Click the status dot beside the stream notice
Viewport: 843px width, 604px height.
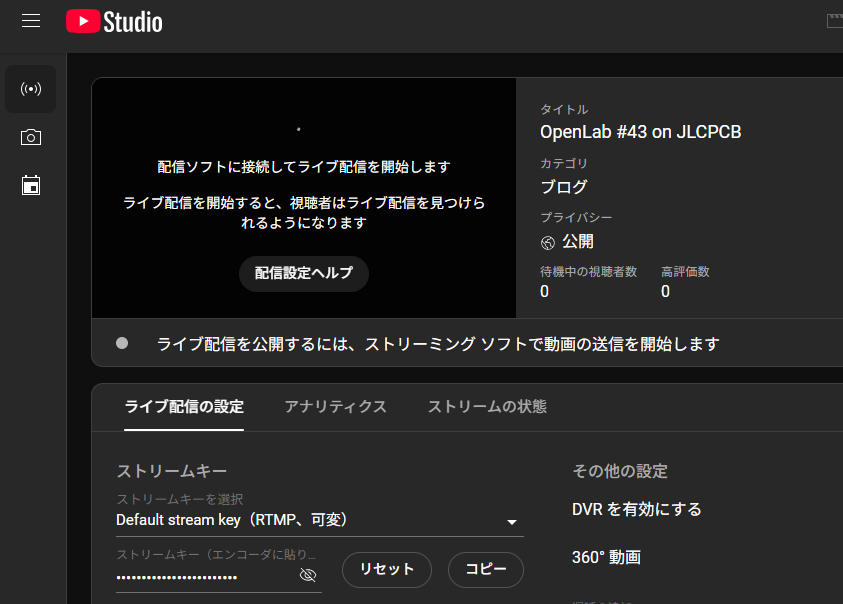pos(122,343)
